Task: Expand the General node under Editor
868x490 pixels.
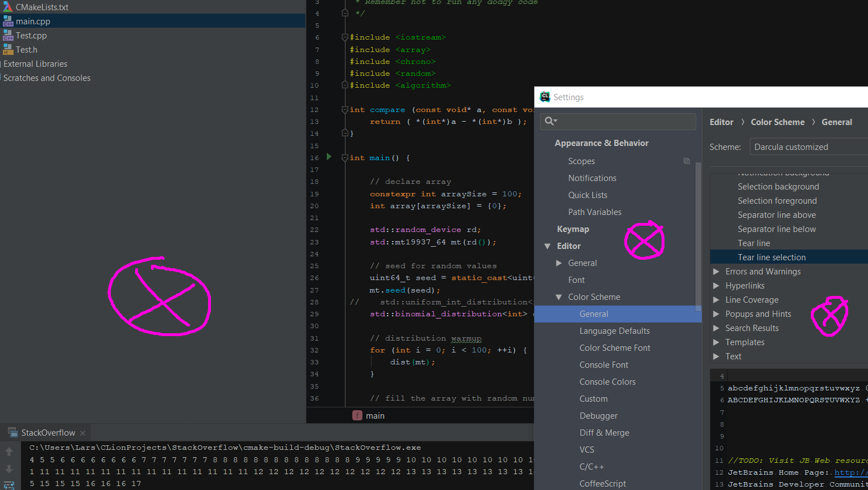Action: pos(559,263)
